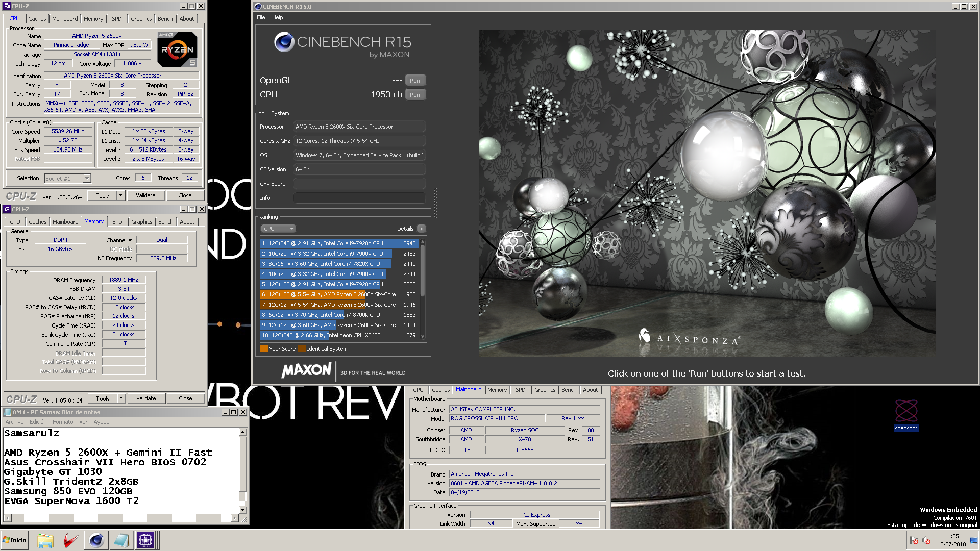The image size is (980, 551).
Task: Switch to SPD tab in top CPU-Z
Action: coord(117,19)
